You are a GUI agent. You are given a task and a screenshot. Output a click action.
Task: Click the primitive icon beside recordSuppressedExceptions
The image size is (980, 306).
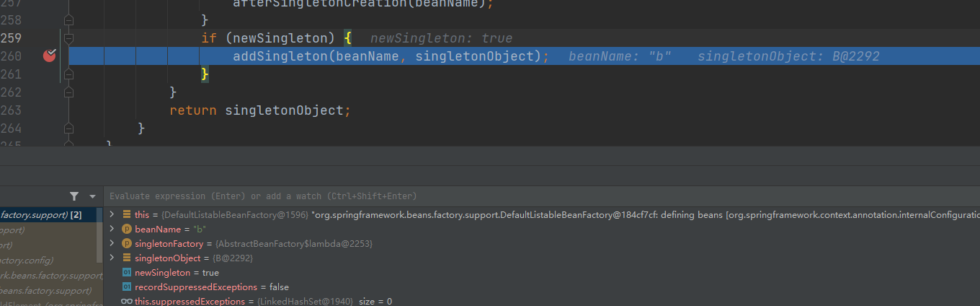click(127, 287)
